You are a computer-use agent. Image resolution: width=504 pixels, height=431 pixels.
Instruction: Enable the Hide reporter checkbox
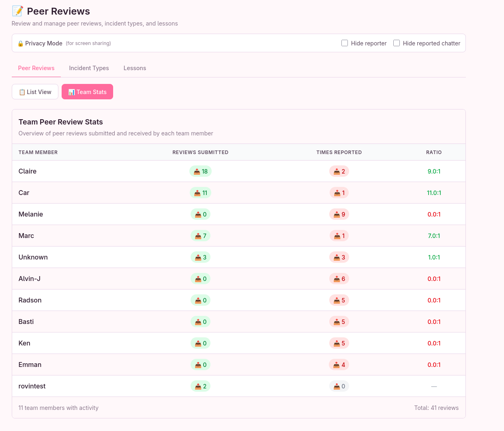tap(345, 43)
